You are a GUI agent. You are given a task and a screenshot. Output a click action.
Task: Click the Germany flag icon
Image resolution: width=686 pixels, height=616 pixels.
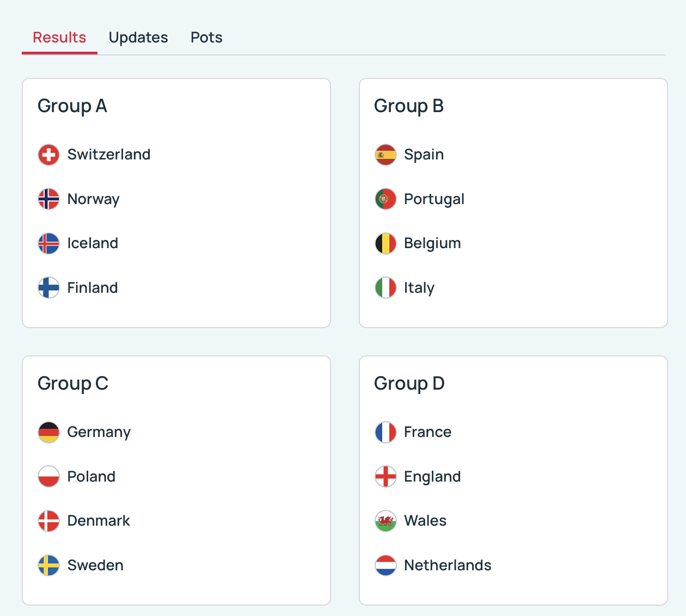(x=48, y=433)
